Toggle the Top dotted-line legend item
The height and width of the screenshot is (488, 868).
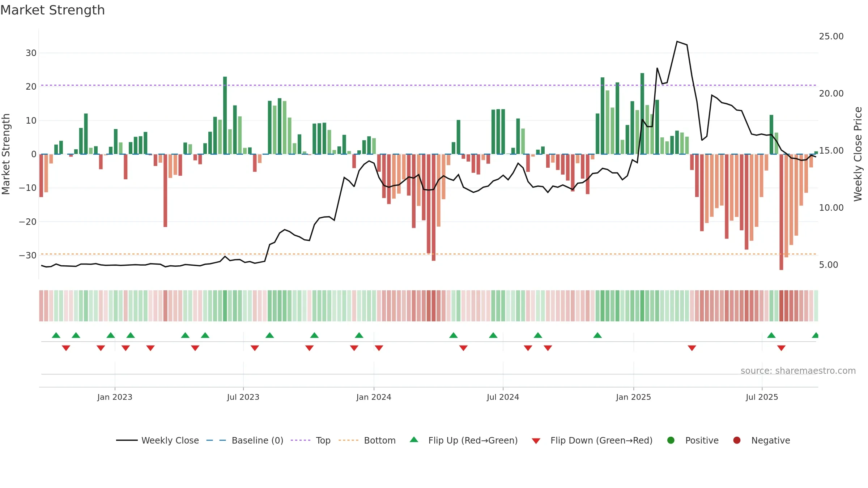coord(311,440)
